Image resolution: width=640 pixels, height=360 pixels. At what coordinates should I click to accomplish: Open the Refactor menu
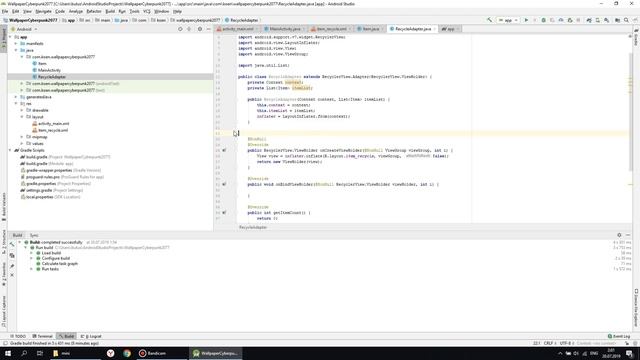[94, 11]
